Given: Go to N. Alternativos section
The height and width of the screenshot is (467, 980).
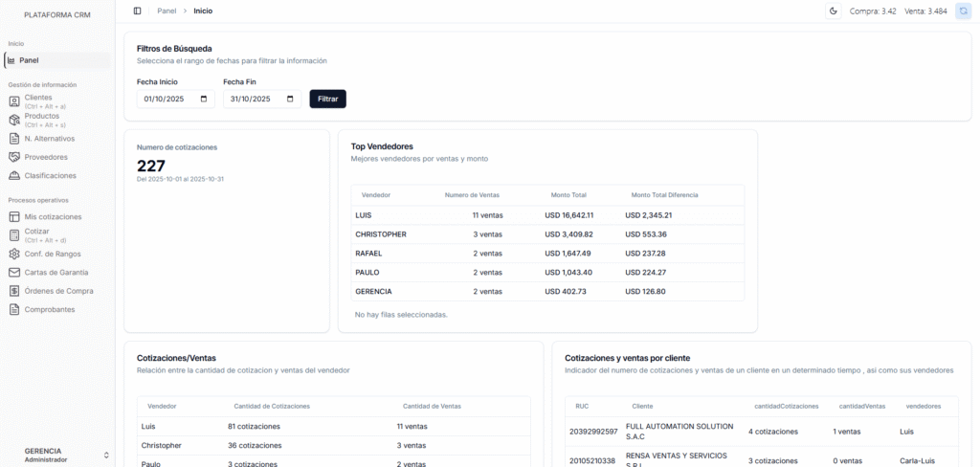Looking at the screenshot, I should click(x=49, y=139).
